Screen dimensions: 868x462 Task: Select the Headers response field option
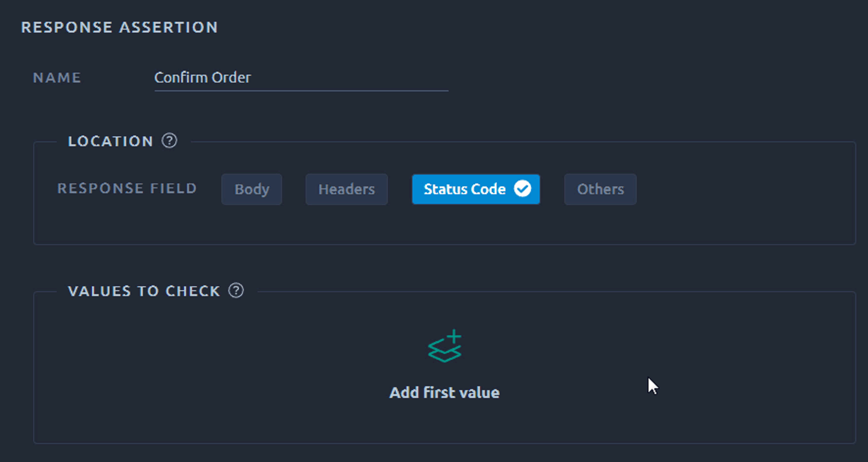(347, 189)
